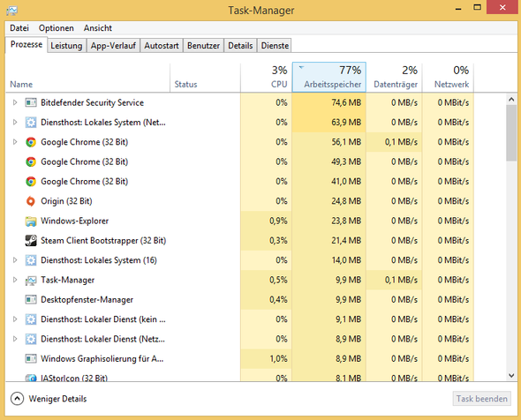Click the gear icon of Diensthost: Lokales System (Net...
The width and height of the screenshot is (521, 420).
[31, 123]
